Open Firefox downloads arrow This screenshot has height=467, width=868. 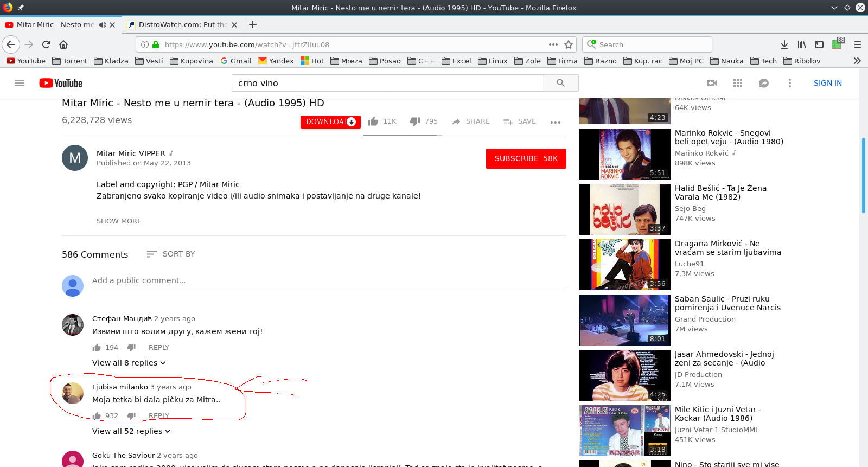[784, 44]
